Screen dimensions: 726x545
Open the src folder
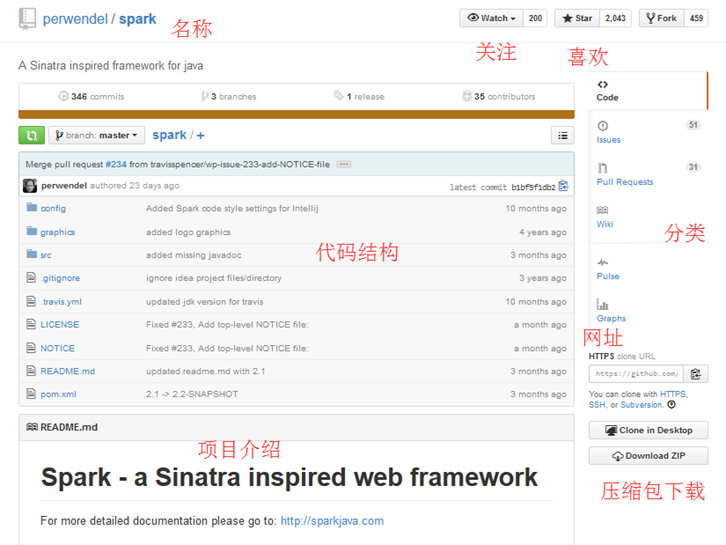46,255
